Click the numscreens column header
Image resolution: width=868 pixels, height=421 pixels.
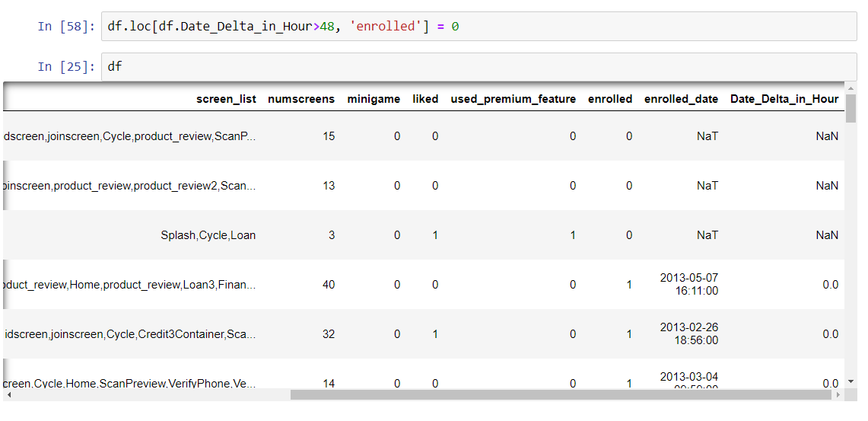301,99
